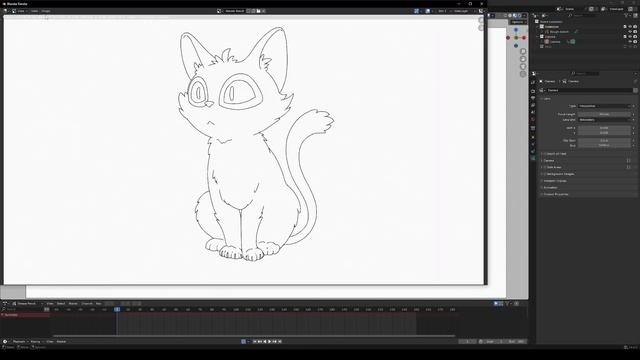Toggle Camera object eye visibility in outliner
The height and width of the screenshot is (360, 640).
pos(630,42)
